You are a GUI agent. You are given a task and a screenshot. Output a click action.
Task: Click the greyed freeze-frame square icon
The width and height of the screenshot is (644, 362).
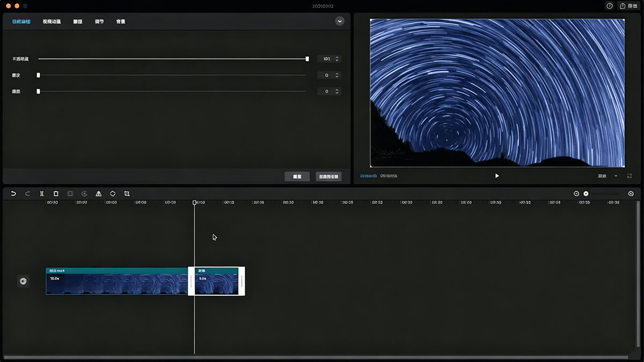(70, 193)
